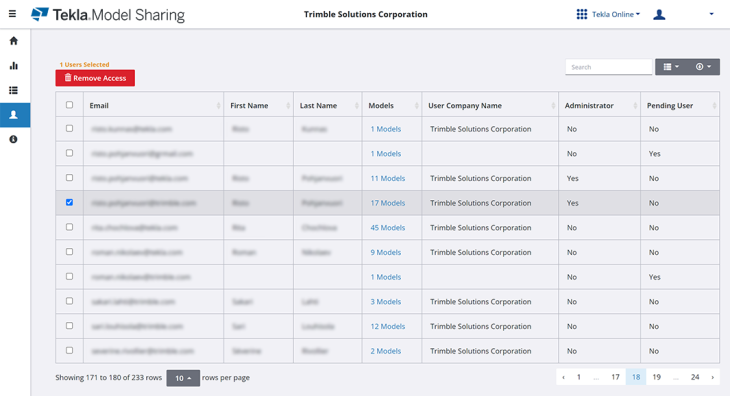
Task: Toggle the select-all checkbox in header row
Action: 69,105
